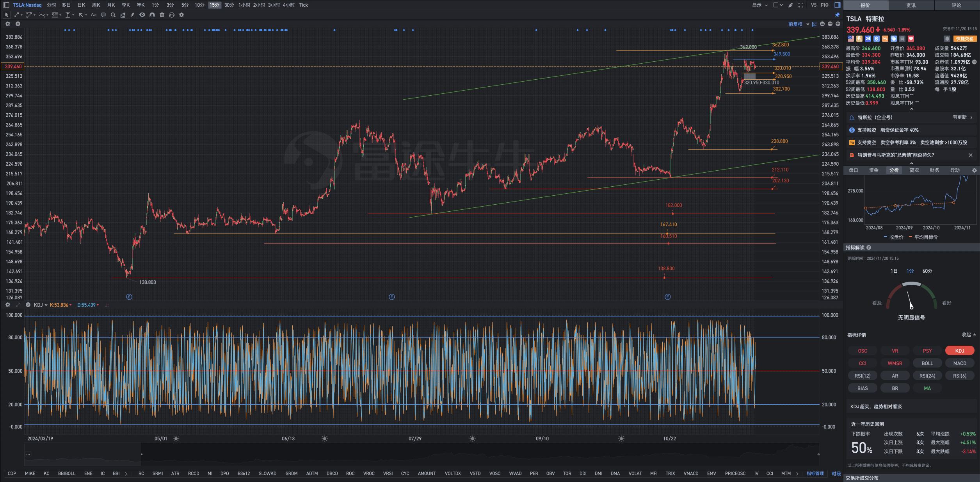Open the 评论 comments tab
The height and width of the screenshot is (482, 980).
click(957, 5)
